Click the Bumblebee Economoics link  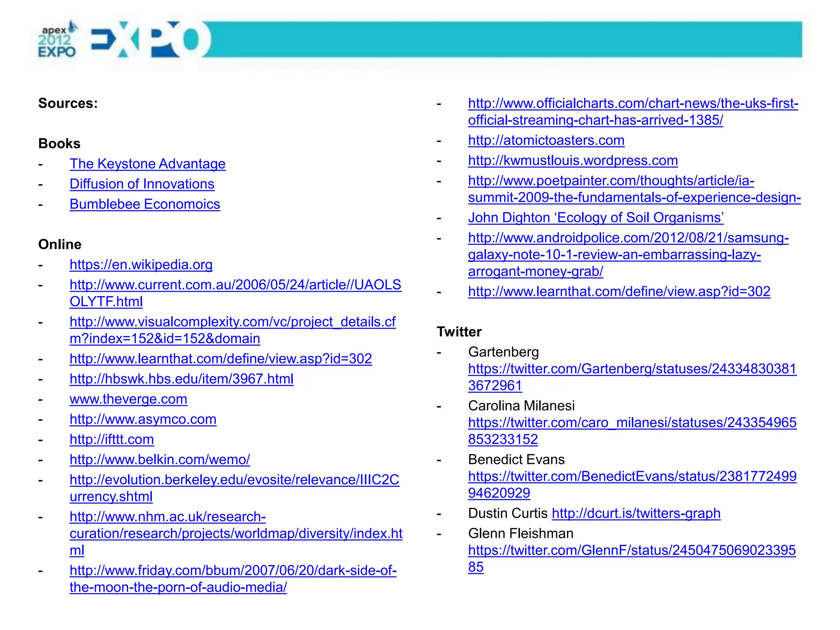[x=145, y=204]
